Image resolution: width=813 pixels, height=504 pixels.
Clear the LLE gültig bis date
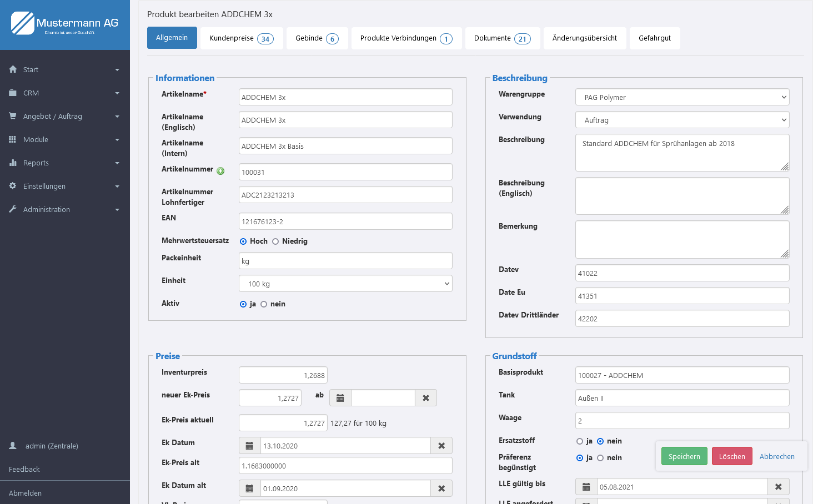[x=778, y=487]
